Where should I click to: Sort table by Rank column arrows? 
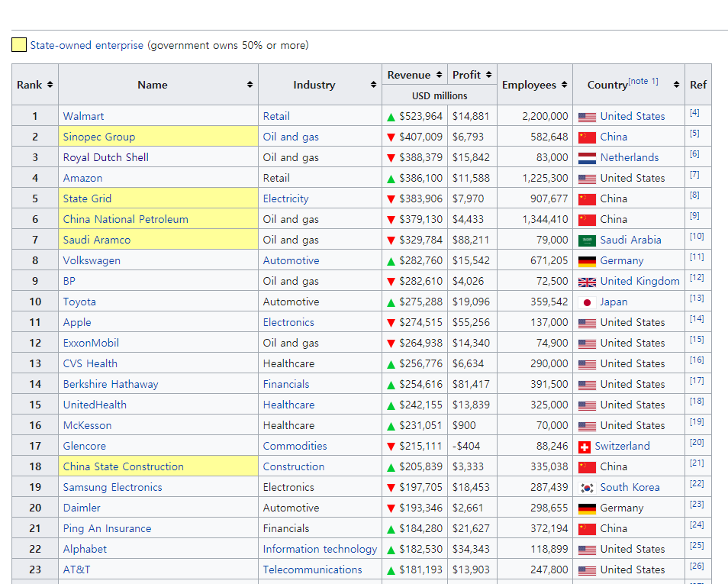[50, 85]
